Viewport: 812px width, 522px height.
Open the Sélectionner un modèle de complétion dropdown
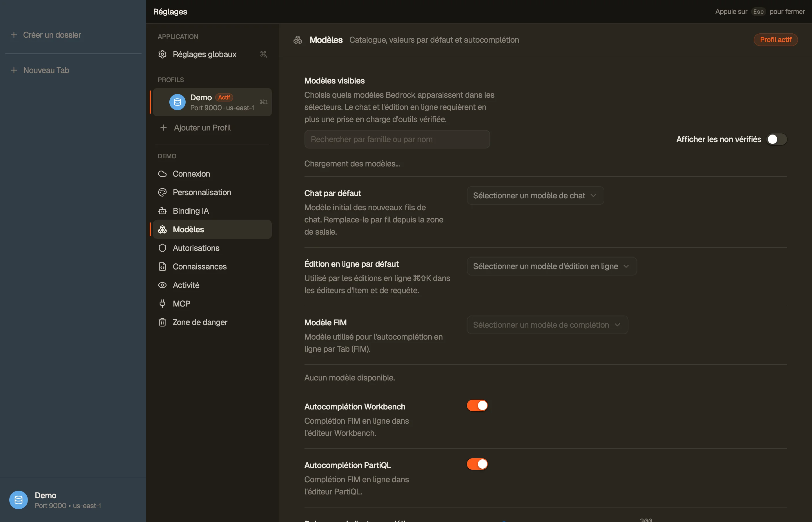pyautogui.click(x=547, y=325)
